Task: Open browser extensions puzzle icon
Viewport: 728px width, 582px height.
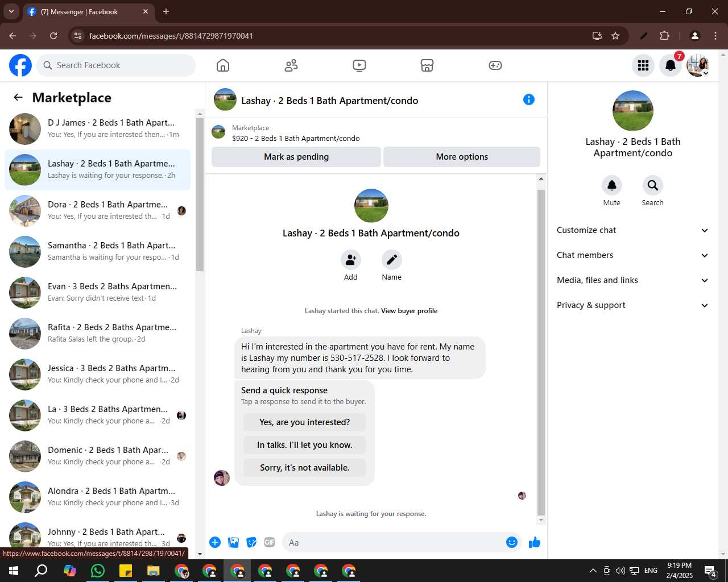Action: click(x=664, y=36)
